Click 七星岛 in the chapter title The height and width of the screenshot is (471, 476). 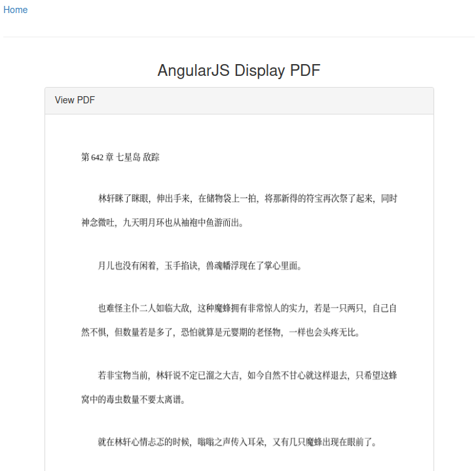click(128, 158)
